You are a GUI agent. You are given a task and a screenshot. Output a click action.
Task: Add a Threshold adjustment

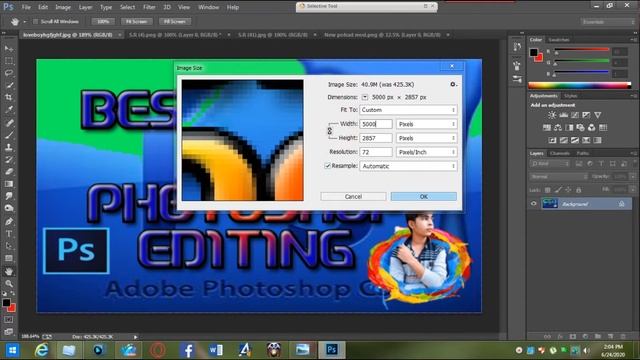575,140
